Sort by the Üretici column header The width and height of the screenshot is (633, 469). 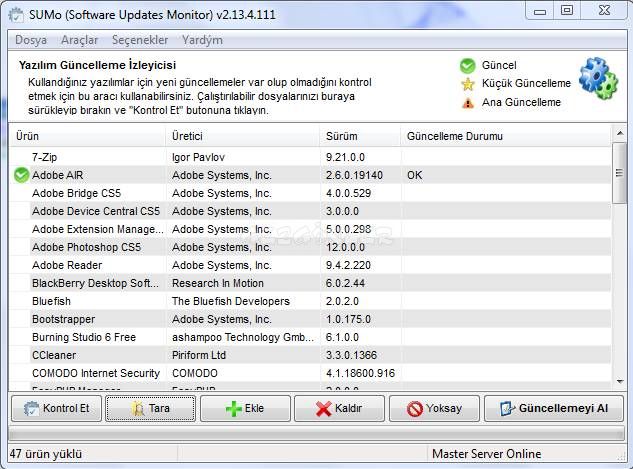pos(242,136)
